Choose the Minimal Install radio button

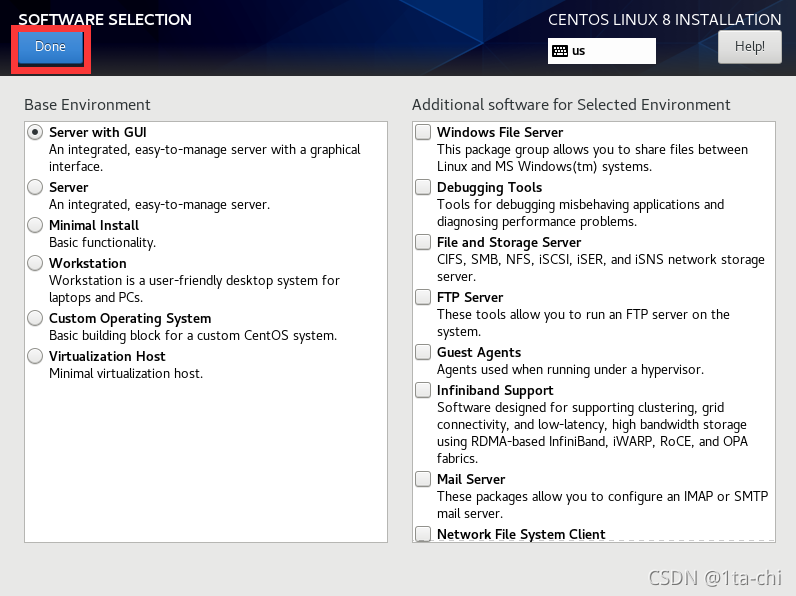click(35, 225)
